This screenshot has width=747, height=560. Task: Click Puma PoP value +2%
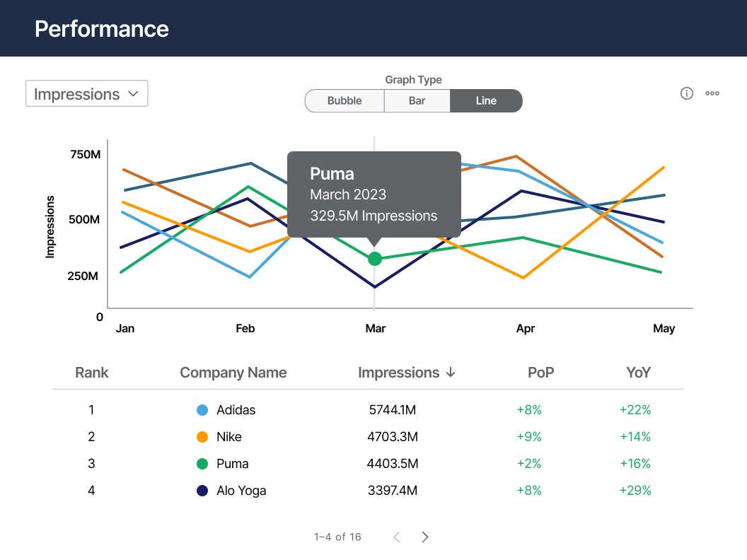pyautogui.click(x=529, y=464)
